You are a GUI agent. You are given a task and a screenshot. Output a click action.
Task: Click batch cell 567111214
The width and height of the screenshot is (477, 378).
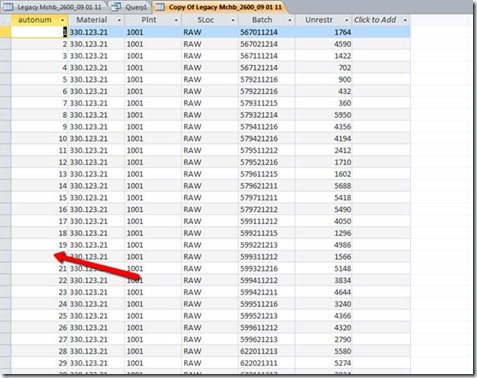(x=267, y=56)
